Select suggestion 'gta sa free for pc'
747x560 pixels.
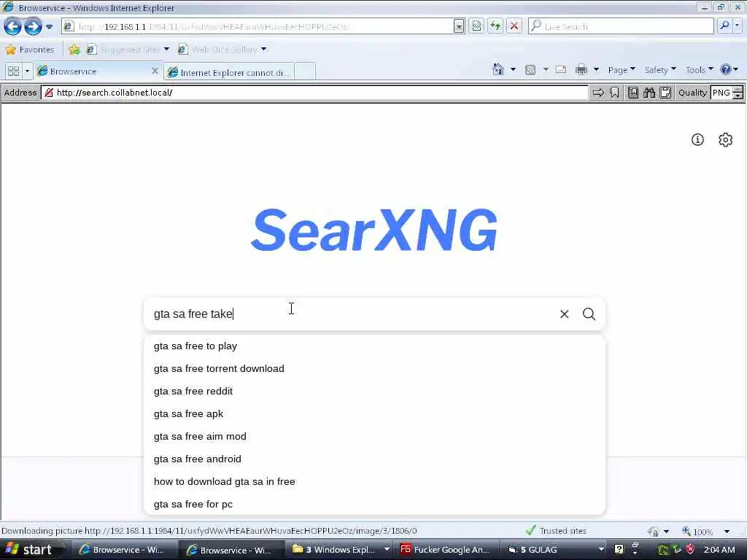point(374,505)
